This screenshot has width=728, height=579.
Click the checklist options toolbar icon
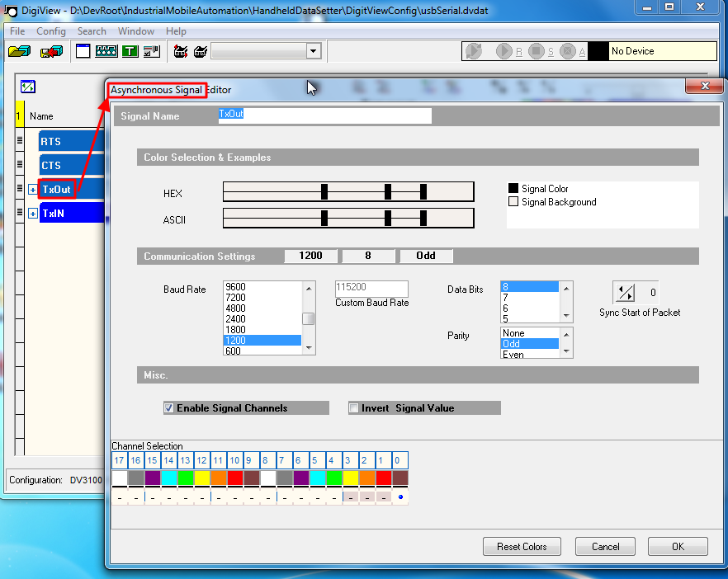(151, 51)
